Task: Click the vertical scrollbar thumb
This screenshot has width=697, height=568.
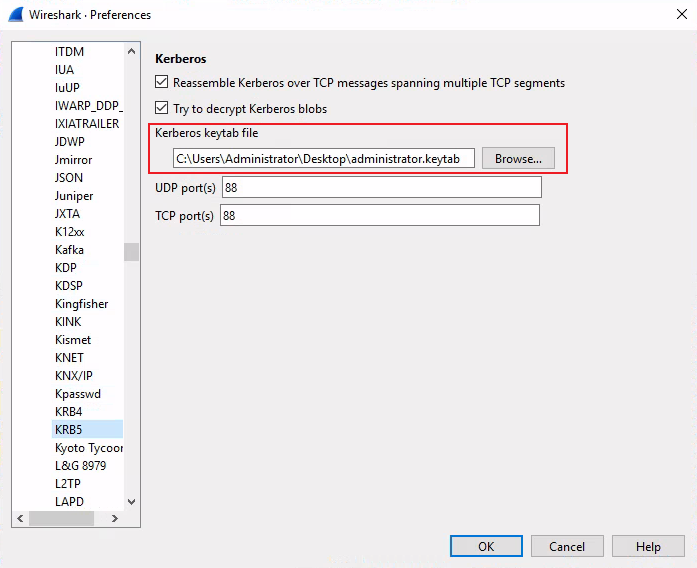Action: click(x=131, y=252)
